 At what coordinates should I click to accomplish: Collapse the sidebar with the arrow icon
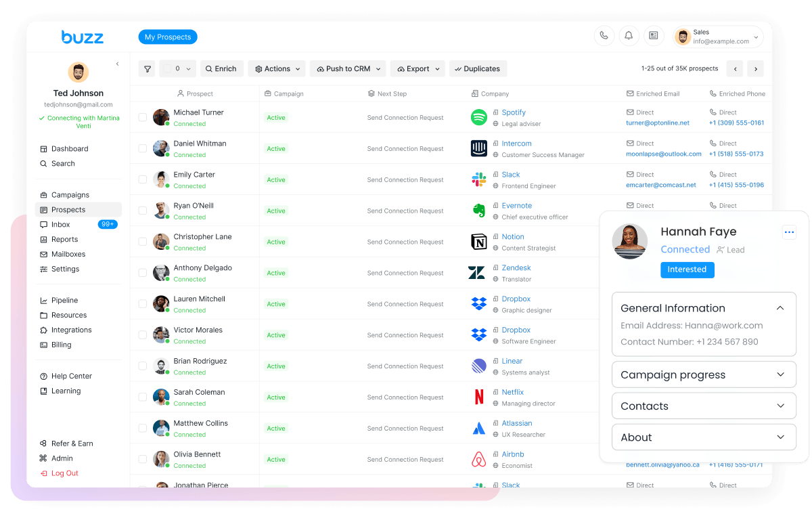coord(117,64)
